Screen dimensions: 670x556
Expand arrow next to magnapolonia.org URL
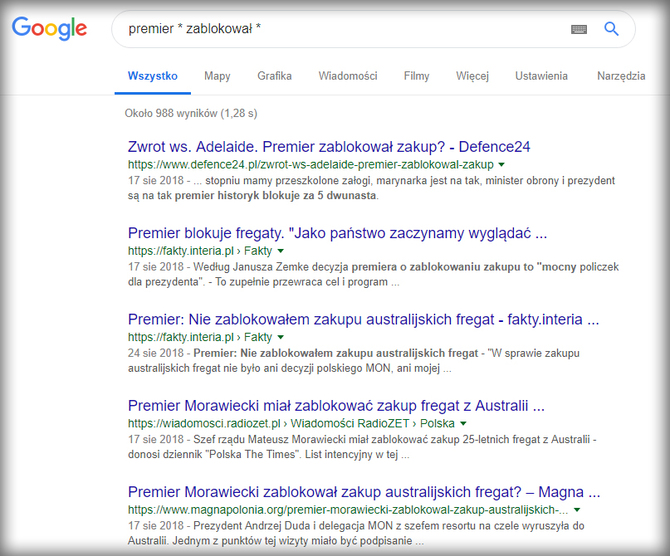577,510
